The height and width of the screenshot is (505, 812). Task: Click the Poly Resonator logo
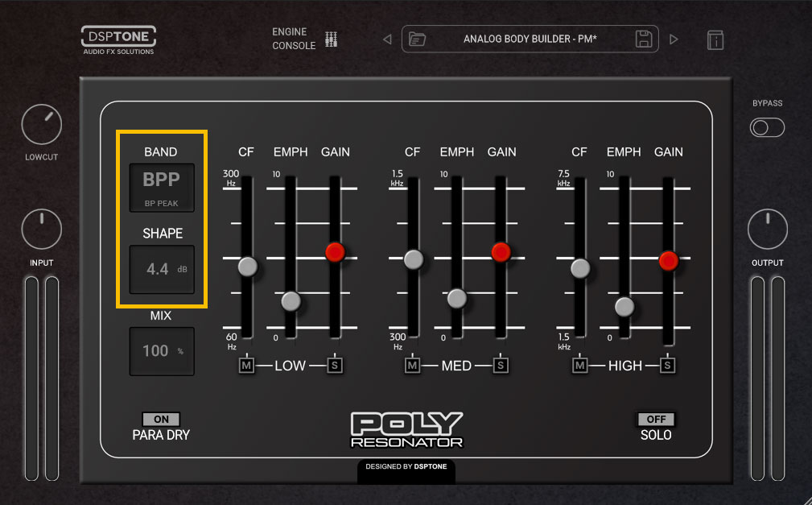coord(406,430)
